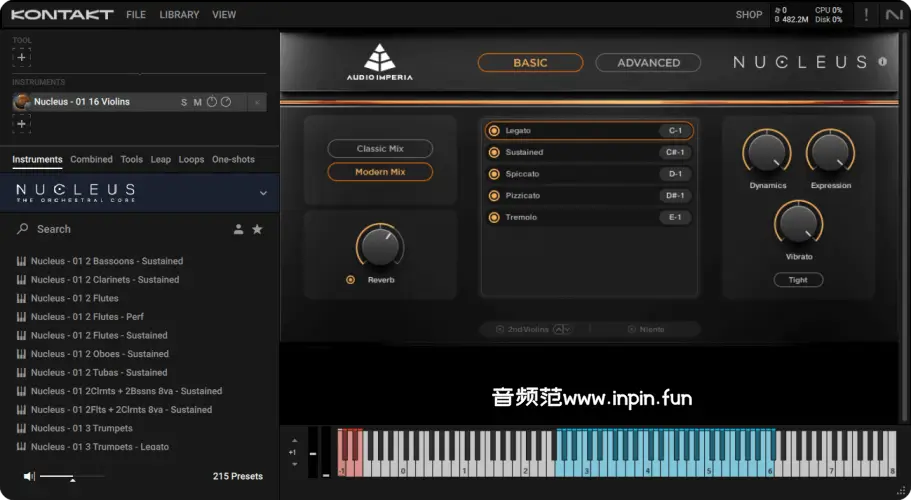Select the Classic Mix button
The height and width of the screenshot is (500, 911).
click(x=380, y=149)
